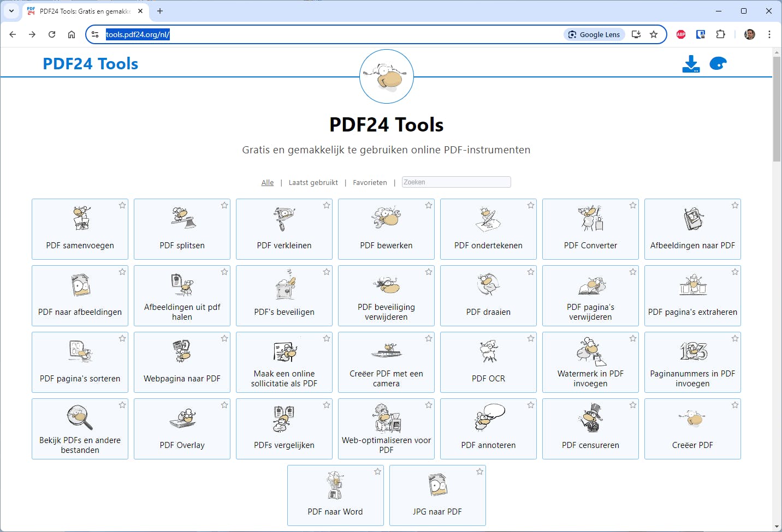Click the download icon in the page header
This screenshot has width=782, height=532.
pyautogui.click(x=691, y=64)
